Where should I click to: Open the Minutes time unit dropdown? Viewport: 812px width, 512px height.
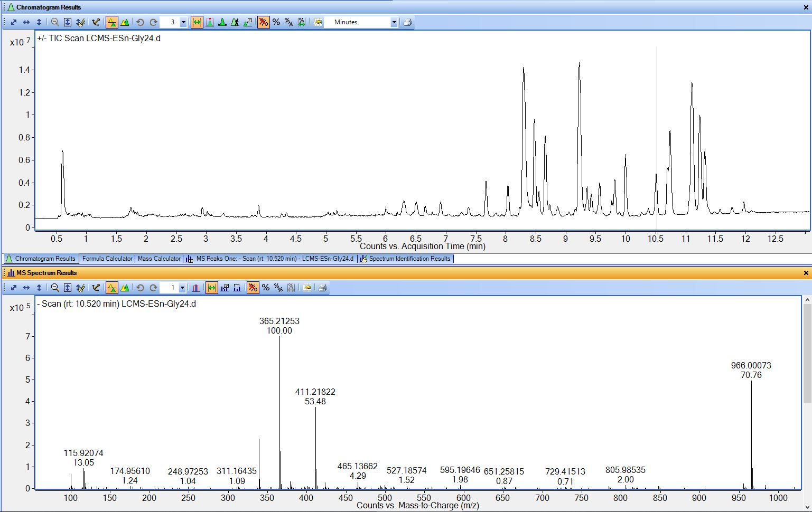point(394,22)
